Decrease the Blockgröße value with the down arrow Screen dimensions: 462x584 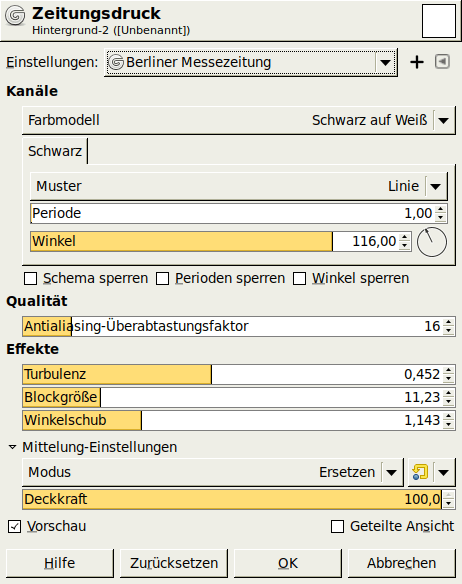[449, 402]
